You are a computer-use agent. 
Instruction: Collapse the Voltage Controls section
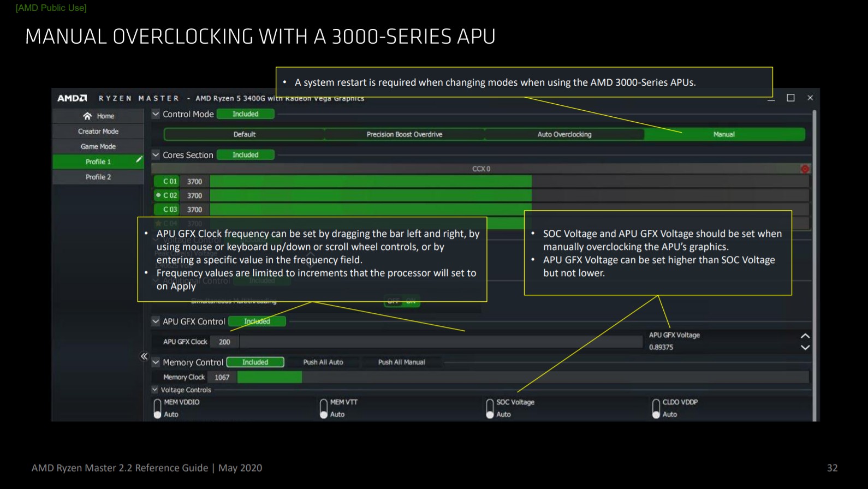[153, 390]
